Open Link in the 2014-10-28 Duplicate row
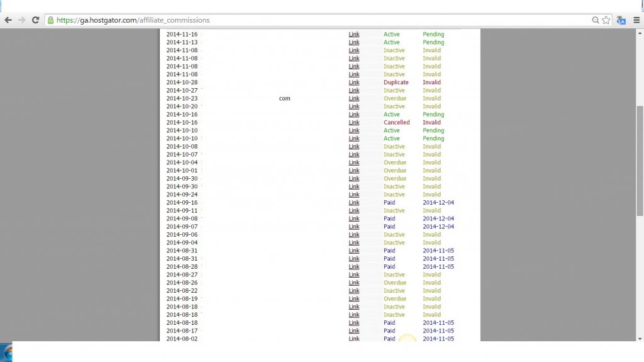 (x=354, y=82)
